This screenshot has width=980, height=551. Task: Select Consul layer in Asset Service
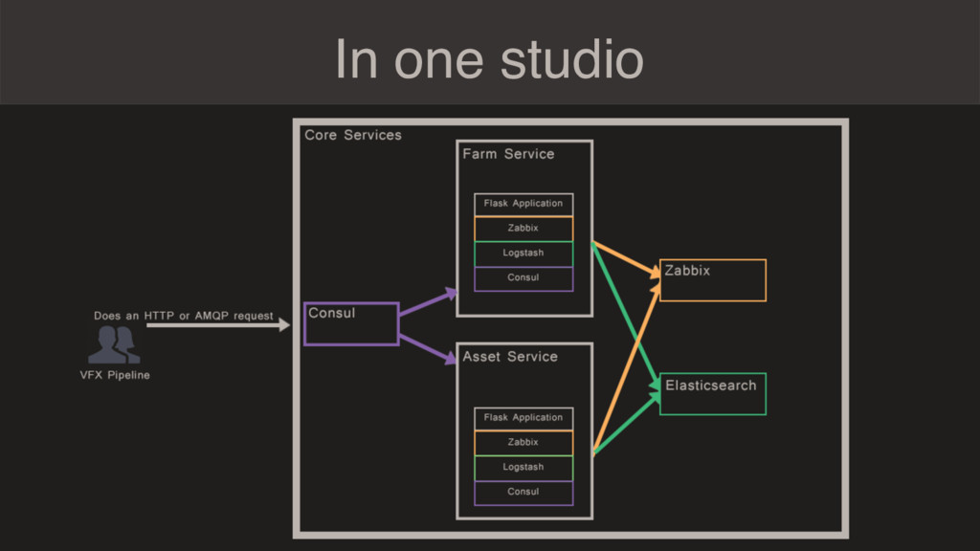pos(523,493)
